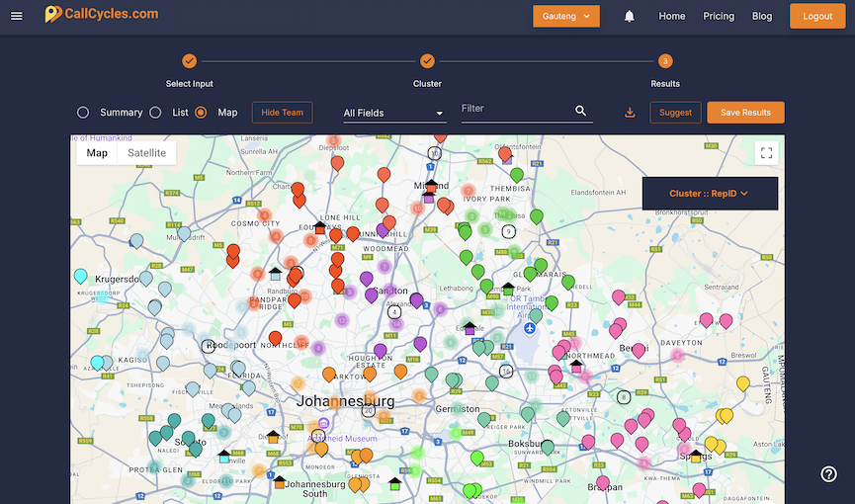Open the hamburger menu icon
Screen dimensions: 855x504
pos(17,16)
